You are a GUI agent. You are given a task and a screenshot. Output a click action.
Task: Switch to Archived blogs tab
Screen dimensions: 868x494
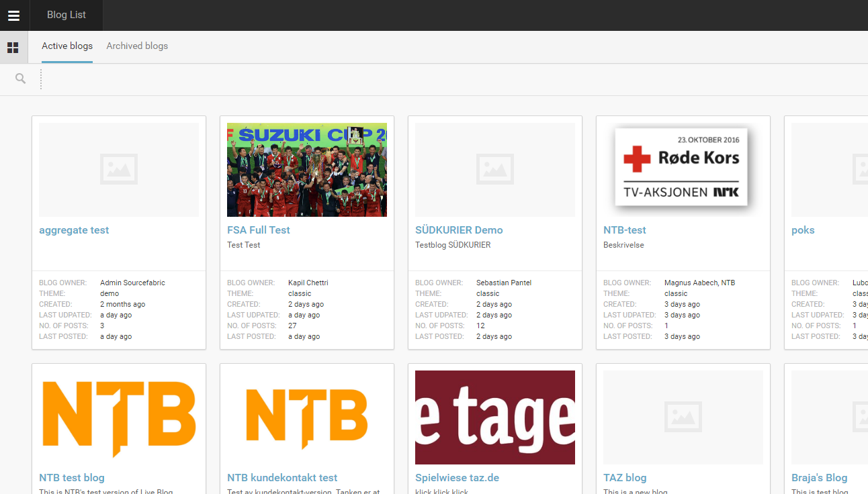coord(137,46)
